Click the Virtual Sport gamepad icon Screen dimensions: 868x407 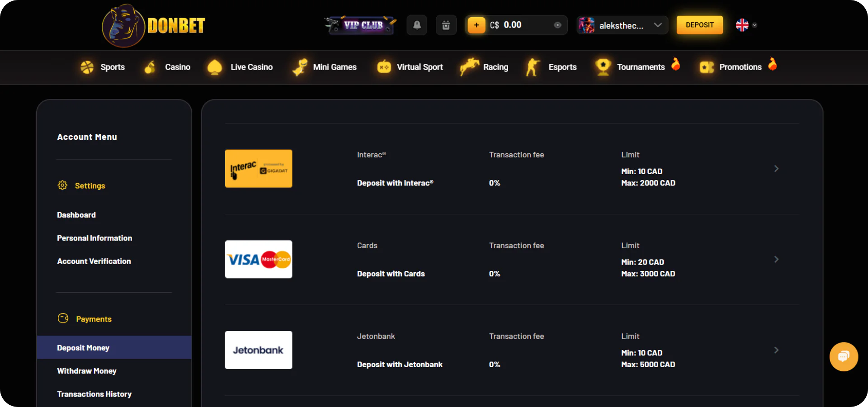[384, 67]
